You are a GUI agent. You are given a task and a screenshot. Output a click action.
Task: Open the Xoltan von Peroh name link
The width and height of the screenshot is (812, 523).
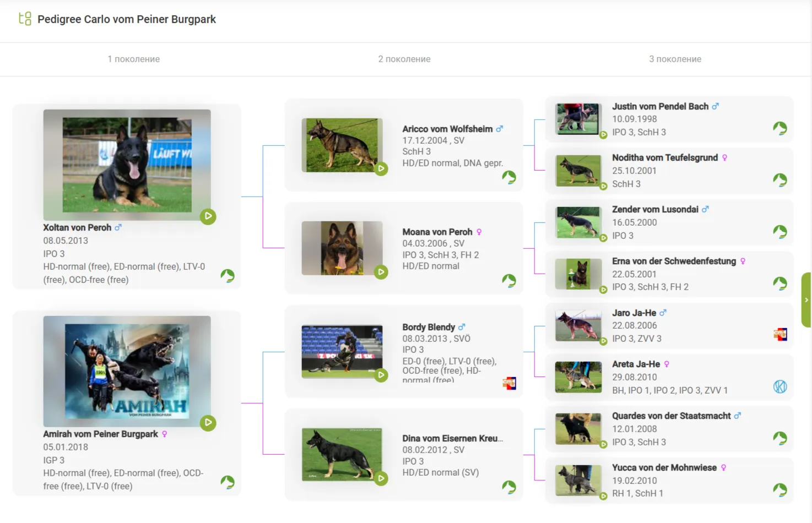[77, 227]
